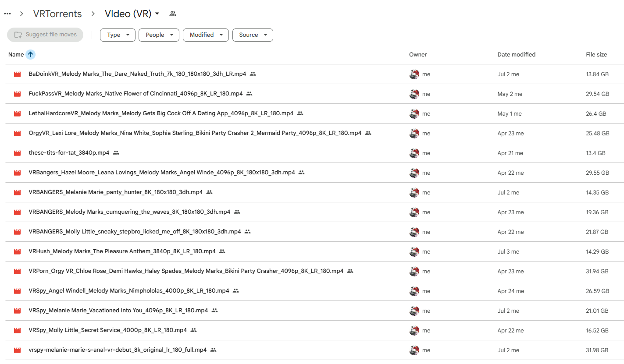Select the cumquering_the_waves file name

[129, 212]
